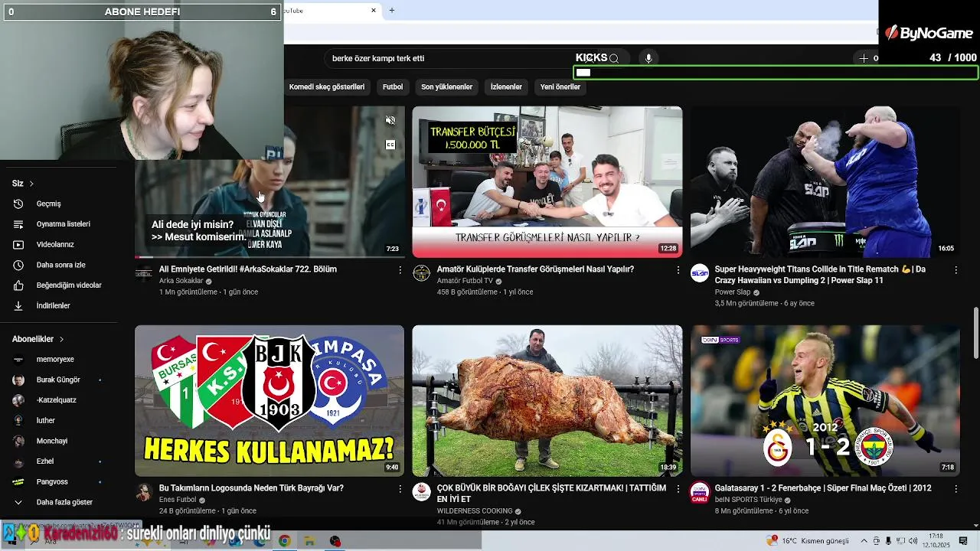The height and width of the screenshot is (551, 980).
Task: Open WILDERNESS COOKING channel avatar
Action: pyautogui.click(x=422, y=492)
